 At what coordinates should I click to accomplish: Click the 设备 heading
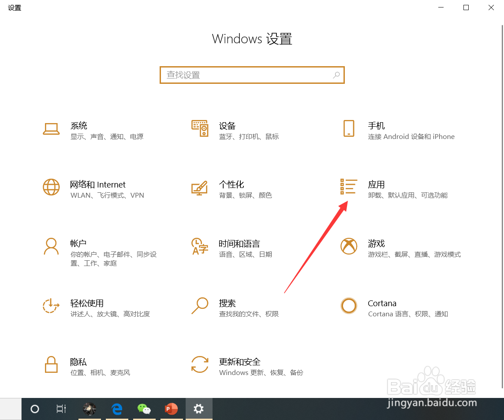click(x=227, y=126)
